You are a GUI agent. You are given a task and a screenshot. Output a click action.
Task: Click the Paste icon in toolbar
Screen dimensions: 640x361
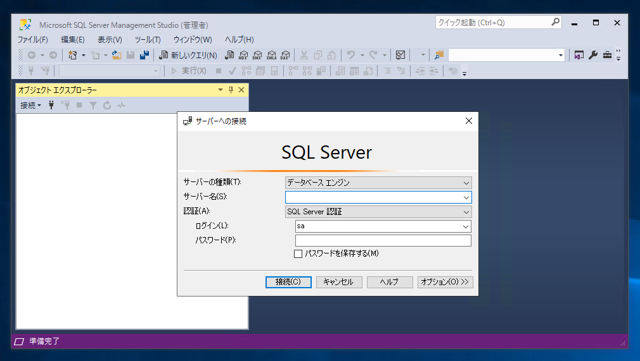332,55
